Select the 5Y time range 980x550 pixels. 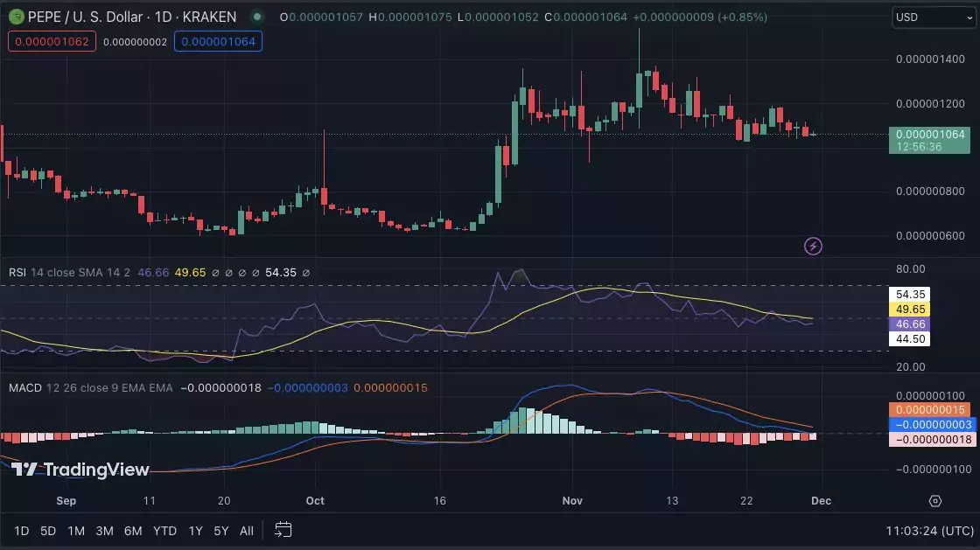(221, 531)
